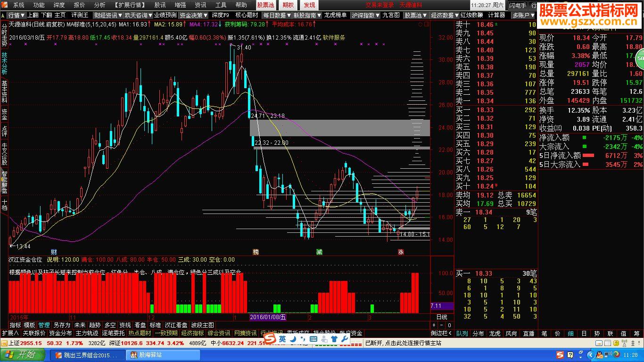Image resolution: width=644 pixels, height=362 pixels.
Task: Click the yellow coin icon in status bar
Action: click(x=616, y=343)
